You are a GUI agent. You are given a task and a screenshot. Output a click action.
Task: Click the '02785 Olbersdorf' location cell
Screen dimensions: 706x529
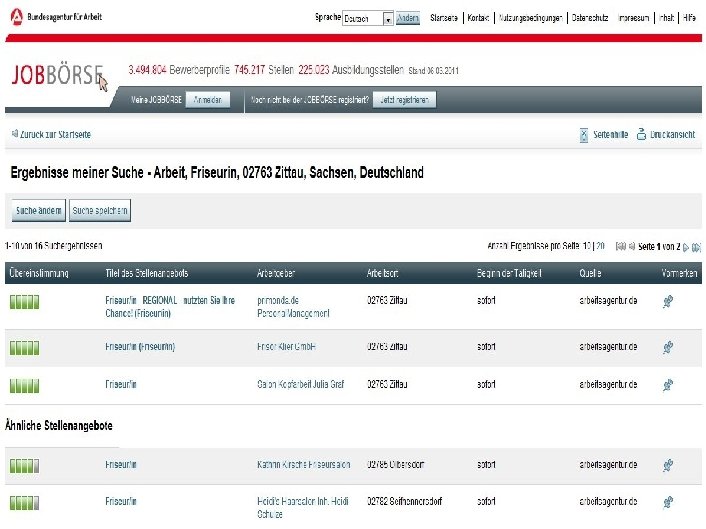pos(395,465)
